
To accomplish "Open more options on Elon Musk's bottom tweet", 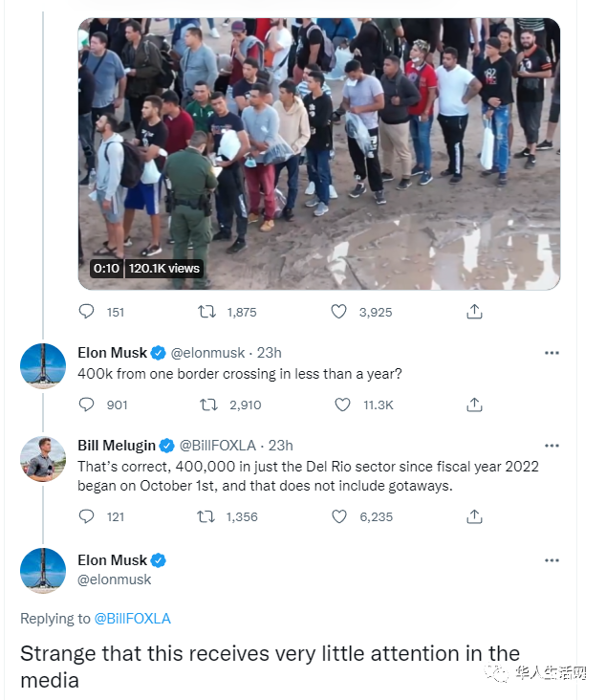I will [552, 560].
